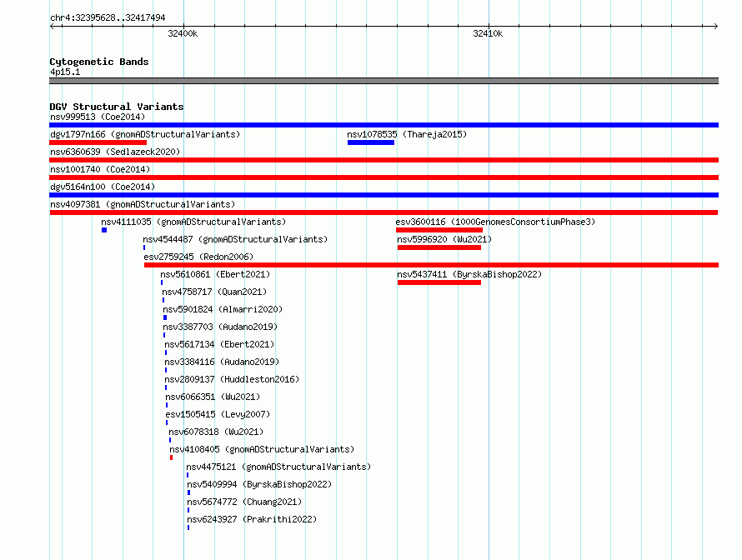742x560 pixels.
Task: Click the red bar under nsv5996920
Action: point(439,247)
